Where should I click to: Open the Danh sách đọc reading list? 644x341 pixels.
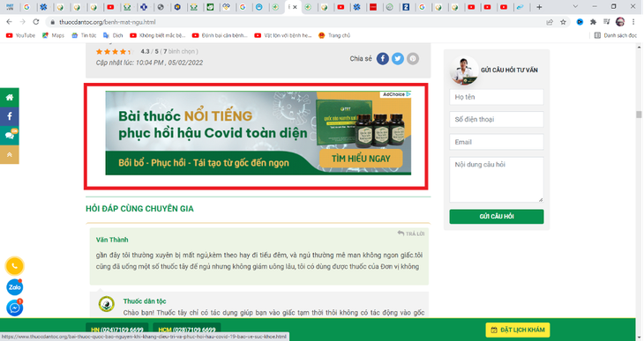click(615, 36)
